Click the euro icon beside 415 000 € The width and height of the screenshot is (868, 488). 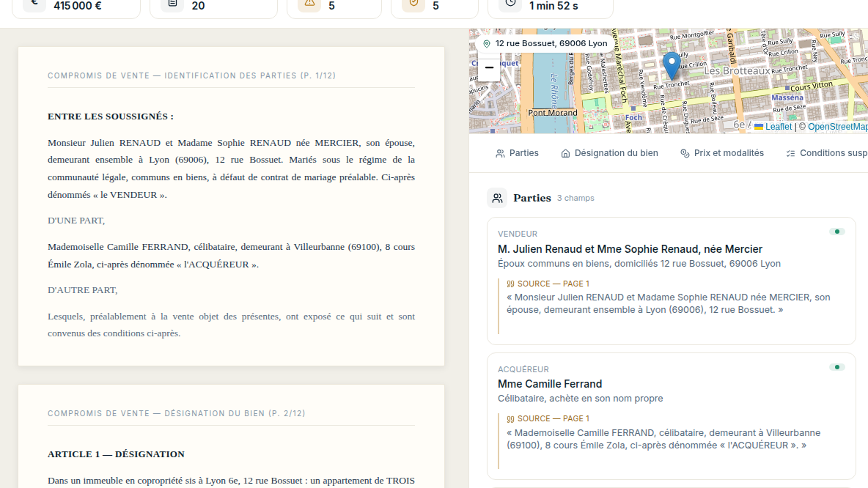tap(34, 4)
